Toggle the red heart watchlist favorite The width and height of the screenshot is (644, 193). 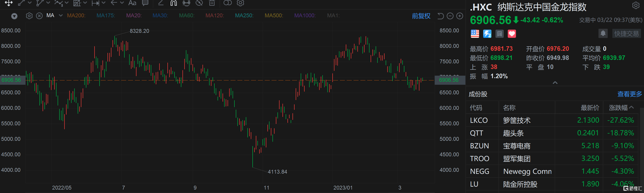(512, 33)
